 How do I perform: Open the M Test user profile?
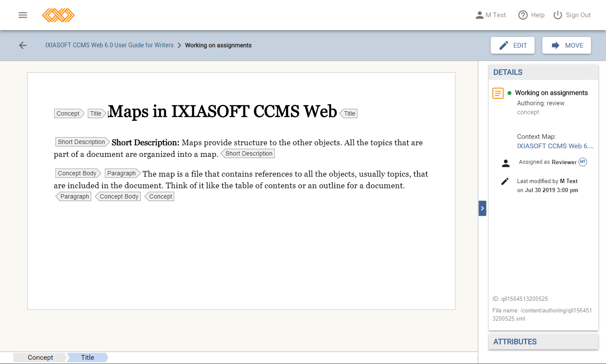pyautogui.click(x=491, y=15)
